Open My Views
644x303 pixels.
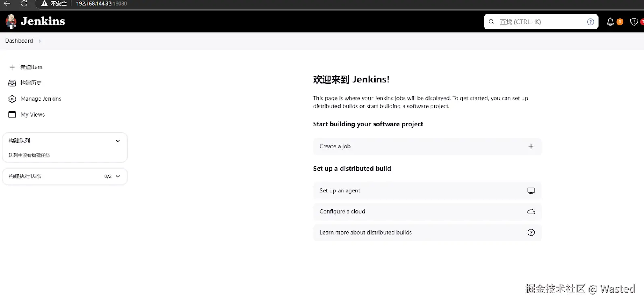33,115
